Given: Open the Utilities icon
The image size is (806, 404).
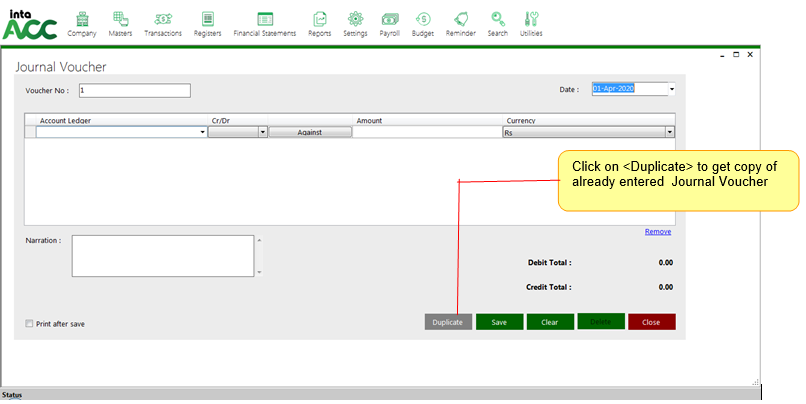Looking at the screenshot, I should 531,20.
